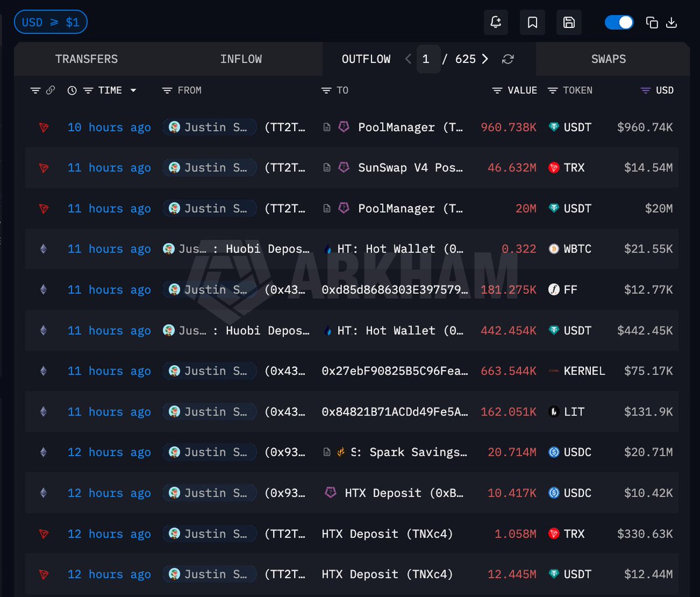Open the TRANSFERS tab

click(86, 59)
